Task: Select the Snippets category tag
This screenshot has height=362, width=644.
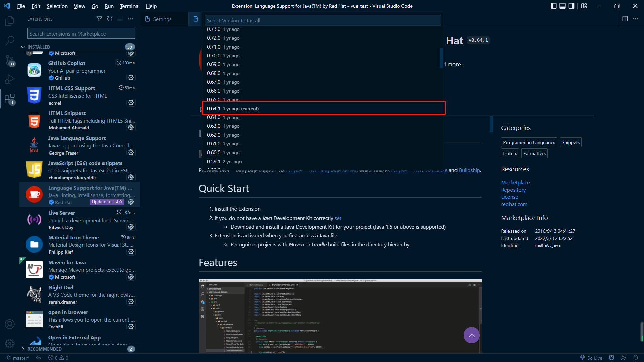Action: tap(570, 142)
